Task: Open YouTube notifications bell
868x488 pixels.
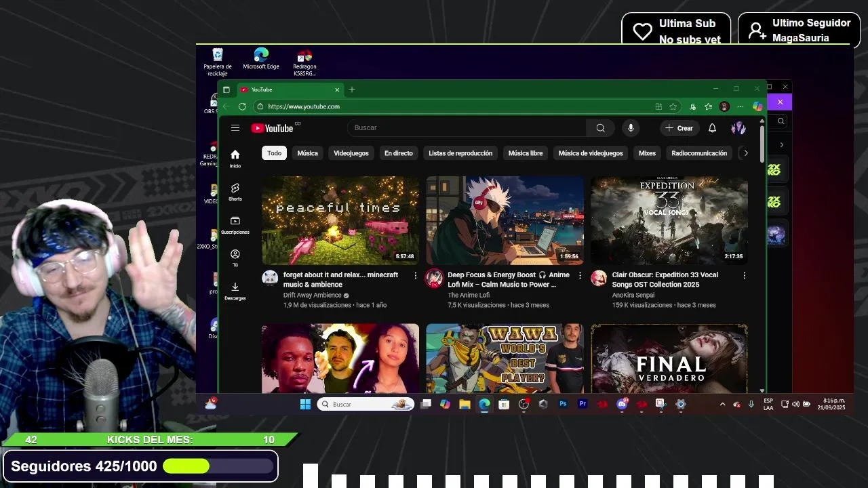Action: [x=712, y=128]
